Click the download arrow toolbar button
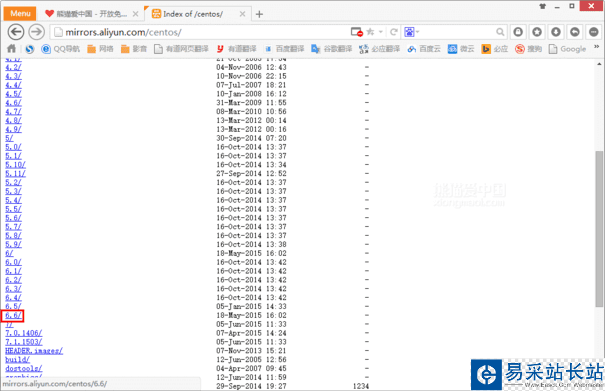The width and height of the screenshot is (605, 391). point(556,32)
